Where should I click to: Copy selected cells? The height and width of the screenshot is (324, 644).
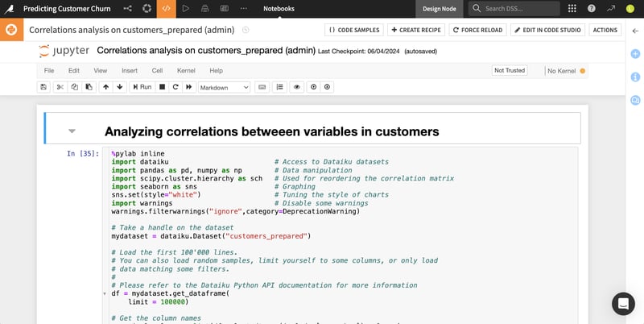click(x=74, y=87)
